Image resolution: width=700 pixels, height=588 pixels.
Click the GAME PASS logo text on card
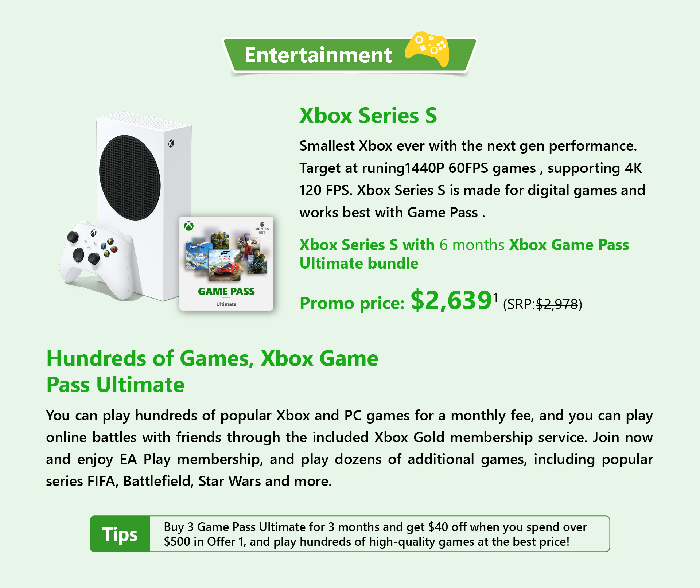226,291
